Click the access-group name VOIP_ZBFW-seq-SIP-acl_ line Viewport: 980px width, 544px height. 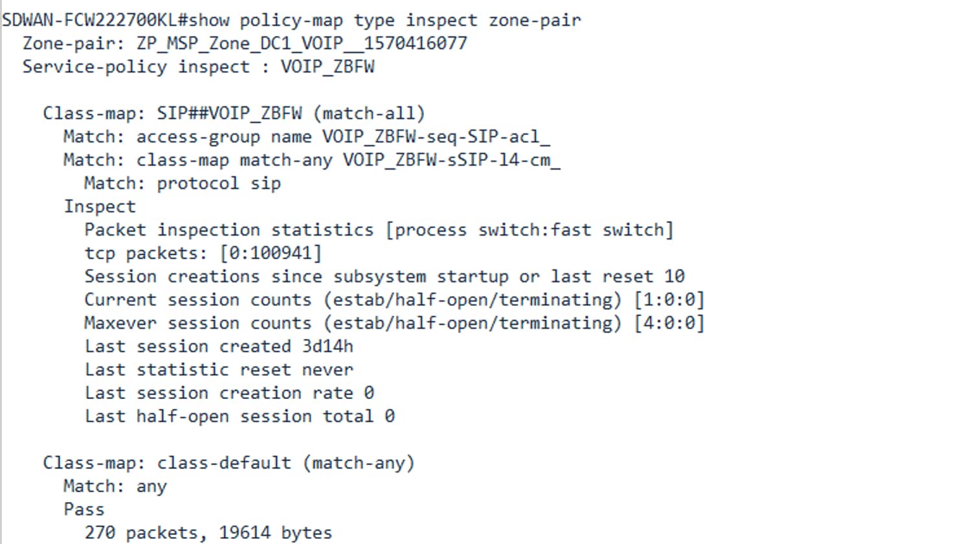point(306,137)
